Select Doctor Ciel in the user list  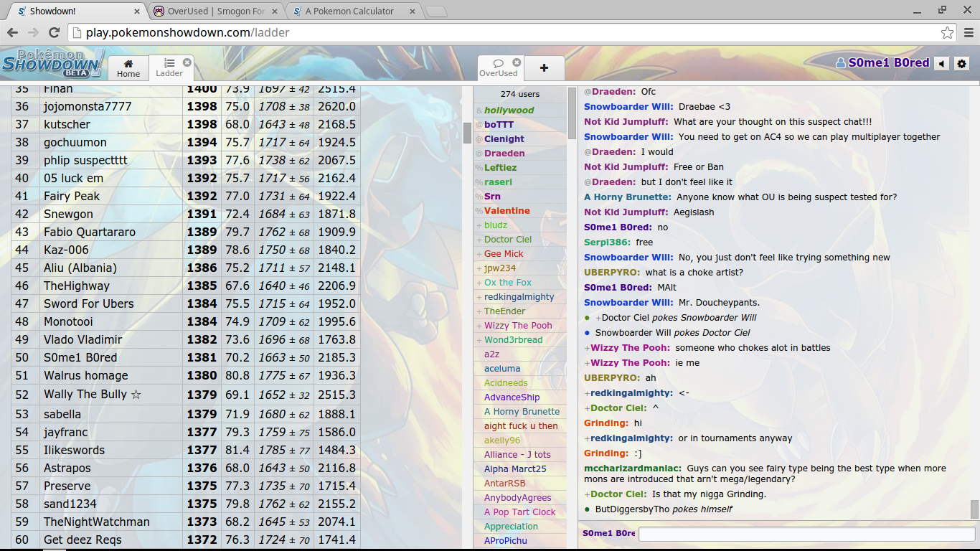coord(507,239)
